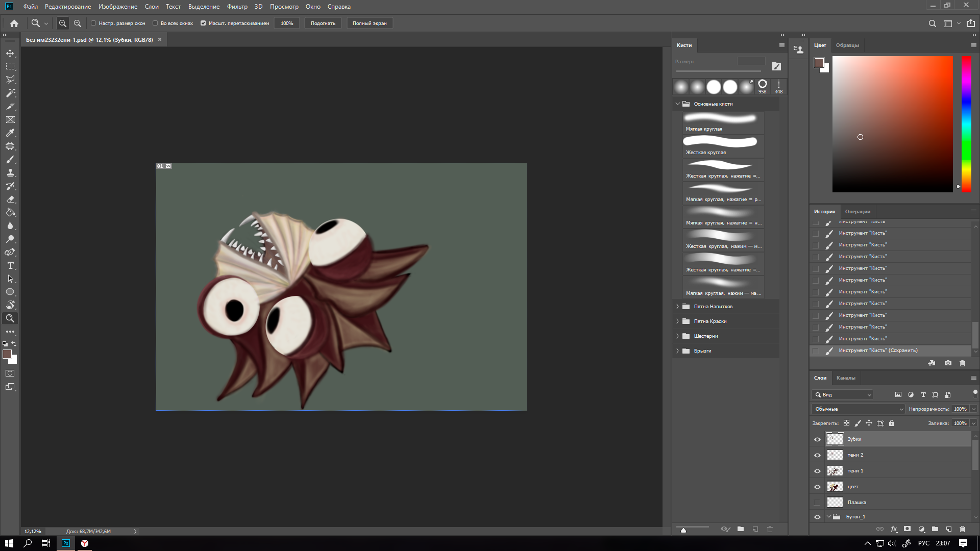
Task: Expand the Шестерни brush folder
Action: click(x=678, y=336)
